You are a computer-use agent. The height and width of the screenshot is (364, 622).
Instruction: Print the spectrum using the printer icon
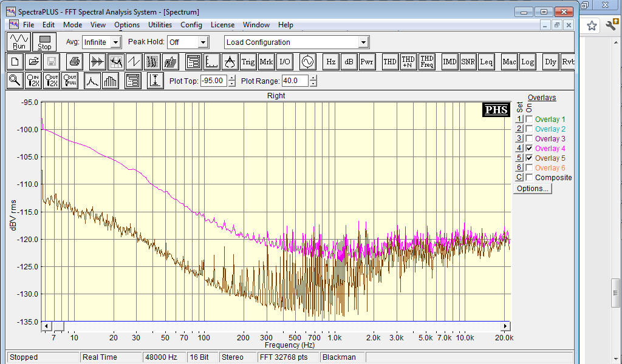74,61
